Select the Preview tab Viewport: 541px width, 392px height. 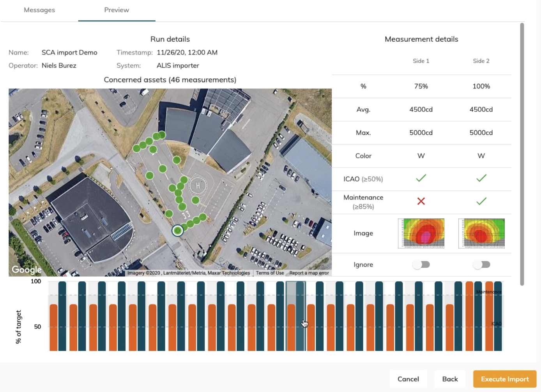117,10
